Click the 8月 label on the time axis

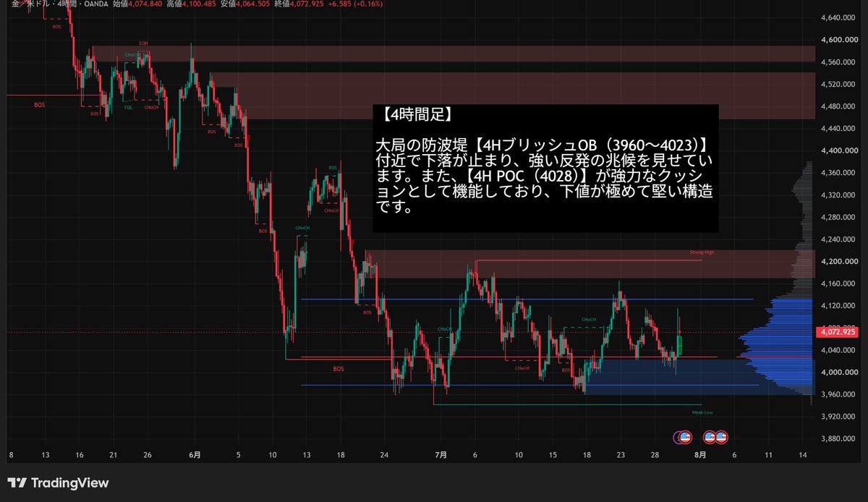coord(699,455)
